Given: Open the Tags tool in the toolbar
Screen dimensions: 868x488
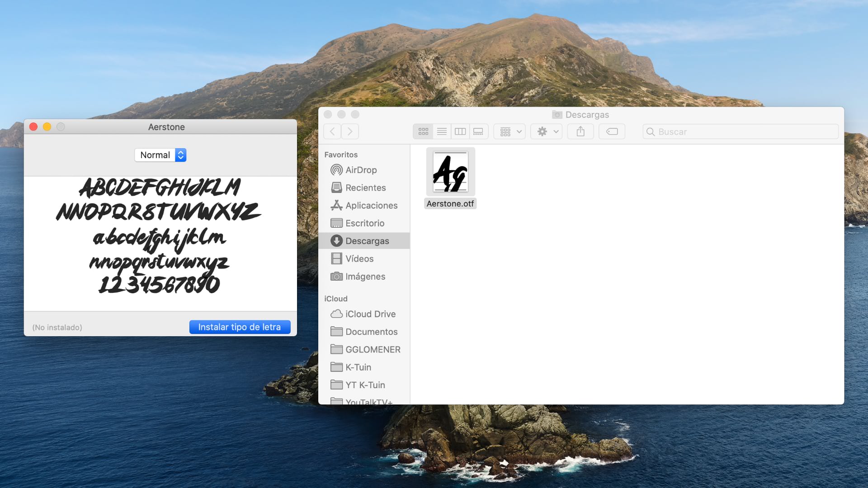Looking at the screenshot, I should point(612,131).
